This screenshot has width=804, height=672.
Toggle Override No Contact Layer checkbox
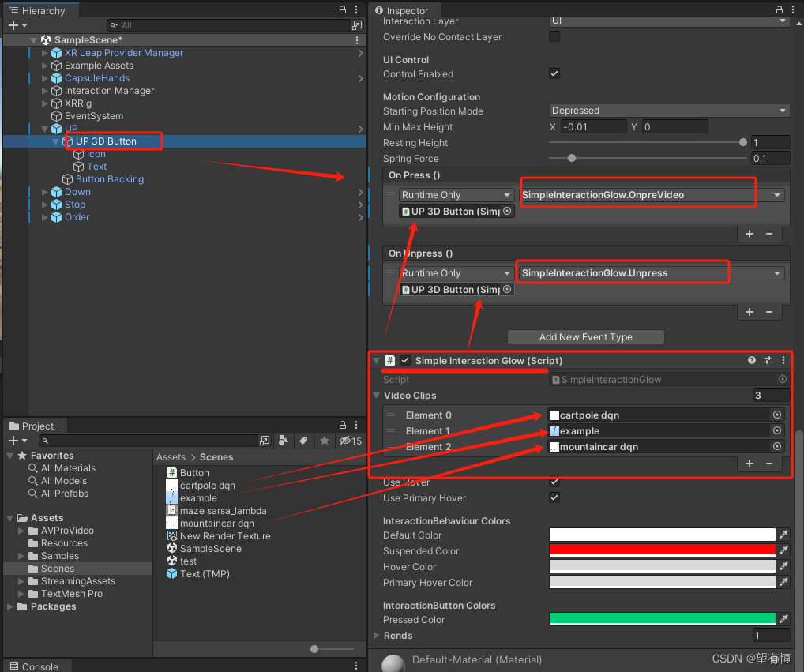coord(554,36)
